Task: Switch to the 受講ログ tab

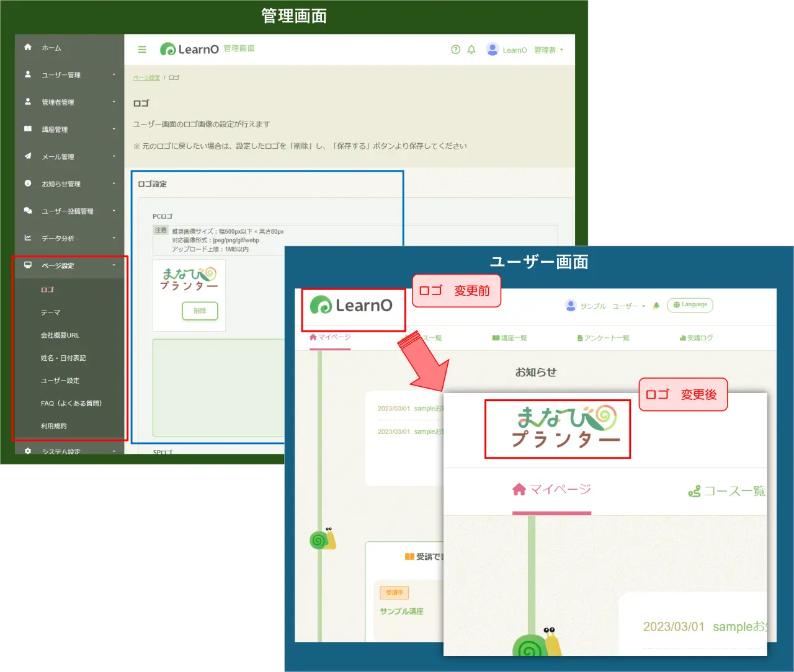Action: (x=696, y=338)
